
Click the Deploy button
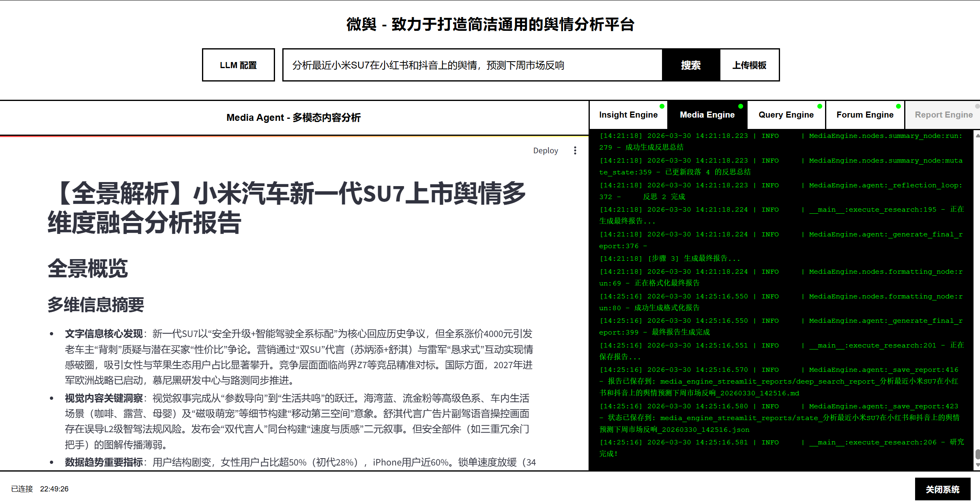tap(545, 150)
